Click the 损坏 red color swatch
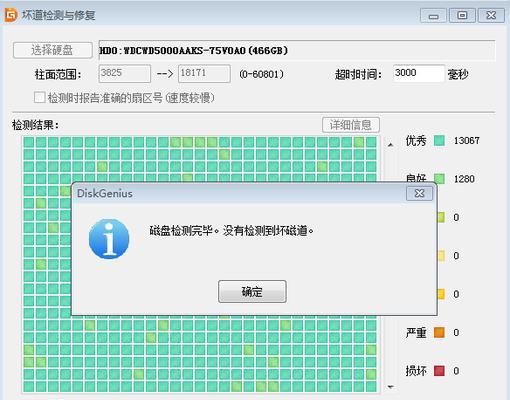The image size is (510, 400). coord(439,371)
